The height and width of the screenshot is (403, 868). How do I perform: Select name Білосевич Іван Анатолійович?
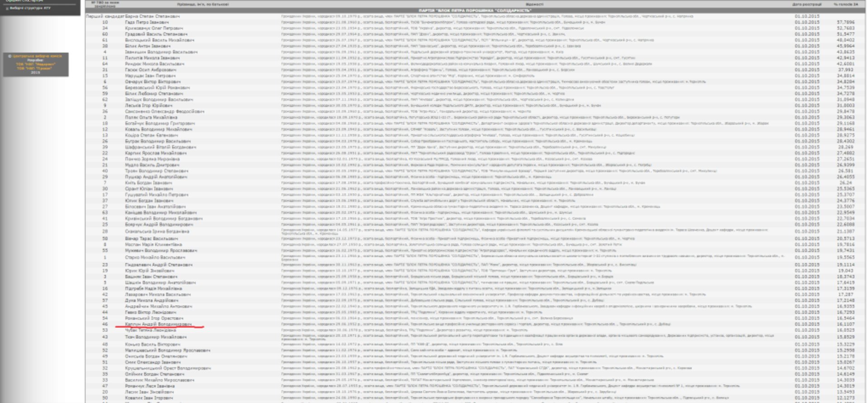click(x=155, y=207)
